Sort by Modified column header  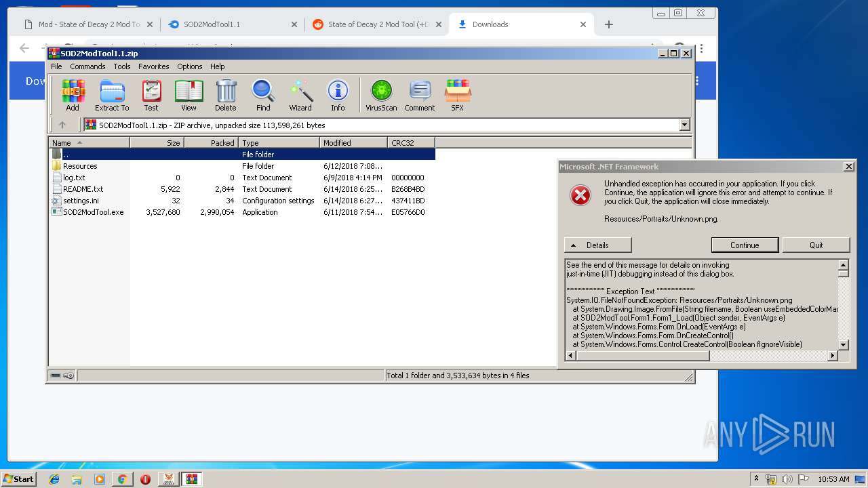[x=353, y=142]
